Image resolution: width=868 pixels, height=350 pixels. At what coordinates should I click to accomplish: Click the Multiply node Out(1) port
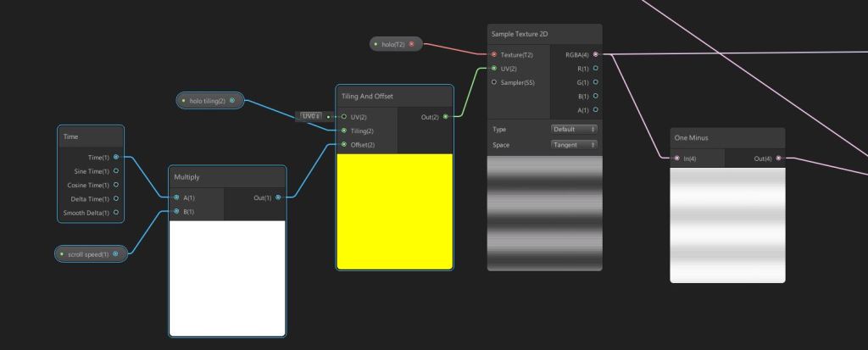[278, 197]
